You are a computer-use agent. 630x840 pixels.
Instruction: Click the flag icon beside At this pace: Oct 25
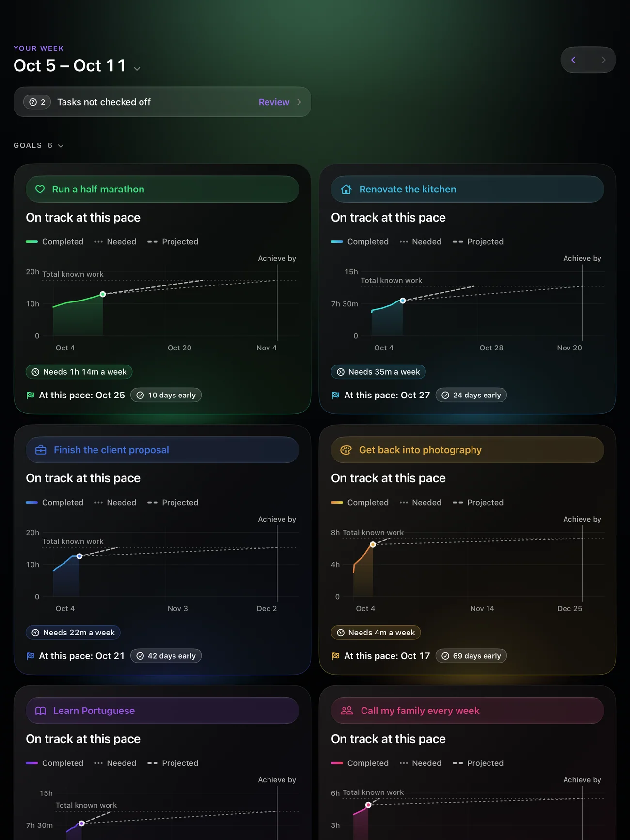click(31, 395)
